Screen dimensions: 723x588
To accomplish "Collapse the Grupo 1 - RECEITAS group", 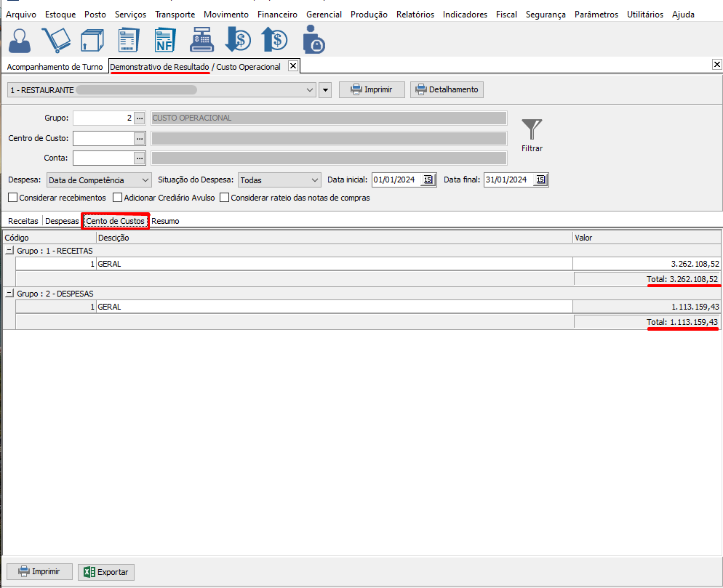I will [9, 251].
